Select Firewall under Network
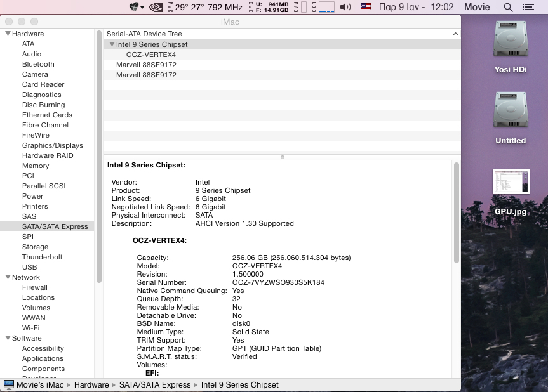Image resolution: width=548 pixels, height=392 pixels. click(x=34, y=287)
